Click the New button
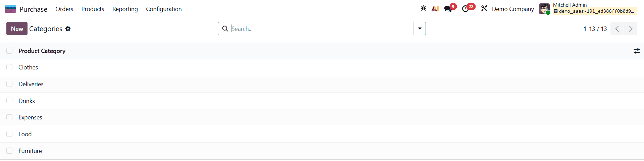The image size is (644, 161). 17,29
